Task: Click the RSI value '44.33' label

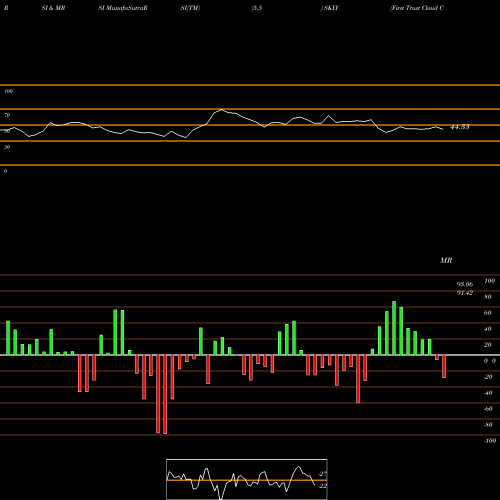Action: click(460, 127)
